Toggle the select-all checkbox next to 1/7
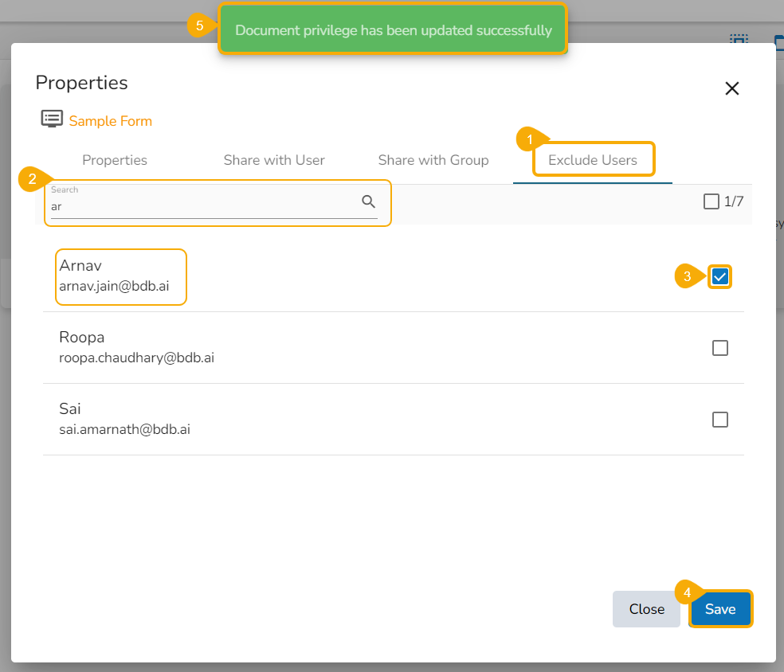Viewport: 784px width, 672px height. tap(711, 201)
